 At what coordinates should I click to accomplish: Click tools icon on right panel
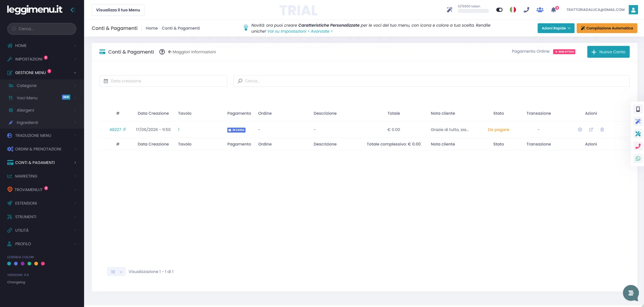coord(638,134)
